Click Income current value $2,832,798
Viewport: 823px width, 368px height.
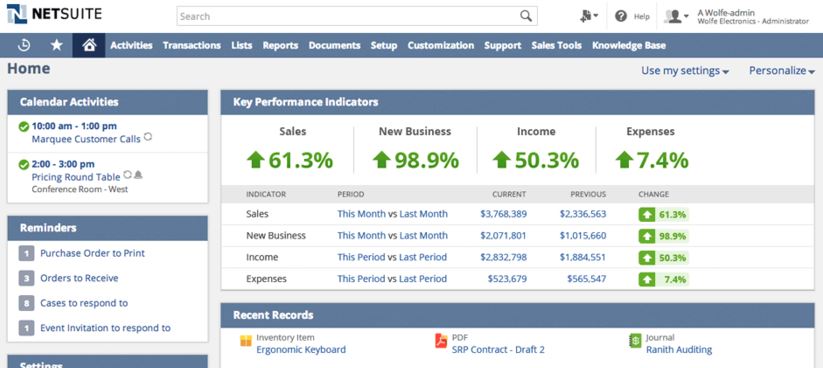pyautogui.click(x=503, y=257)
